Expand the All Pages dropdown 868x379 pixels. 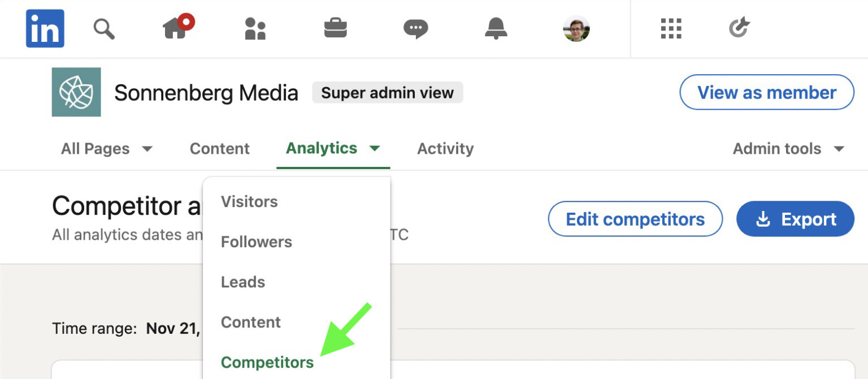pyautogui.click(x=106, y=148)
